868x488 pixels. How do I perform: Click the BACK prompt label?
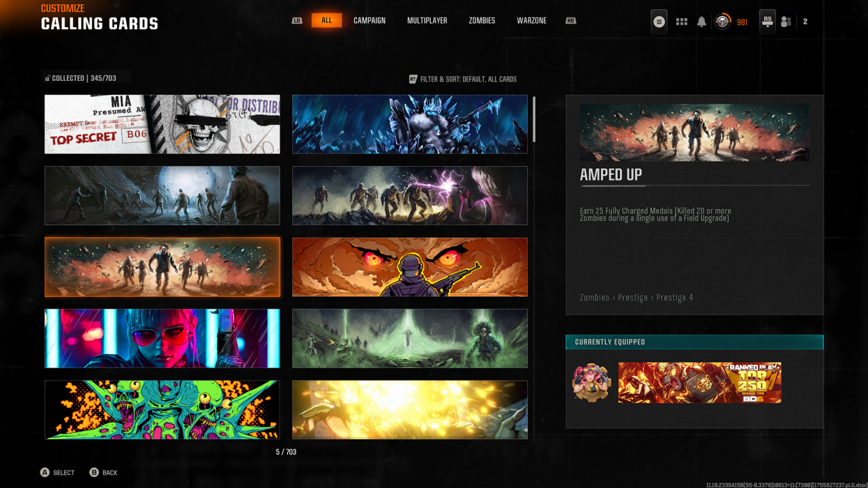pos(109,473)
